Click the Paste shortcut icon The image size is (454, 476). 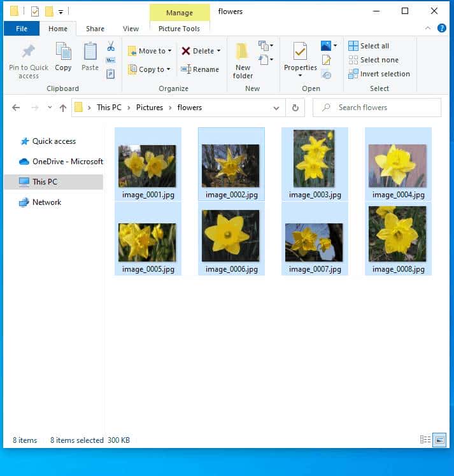[x=111, y=74]
